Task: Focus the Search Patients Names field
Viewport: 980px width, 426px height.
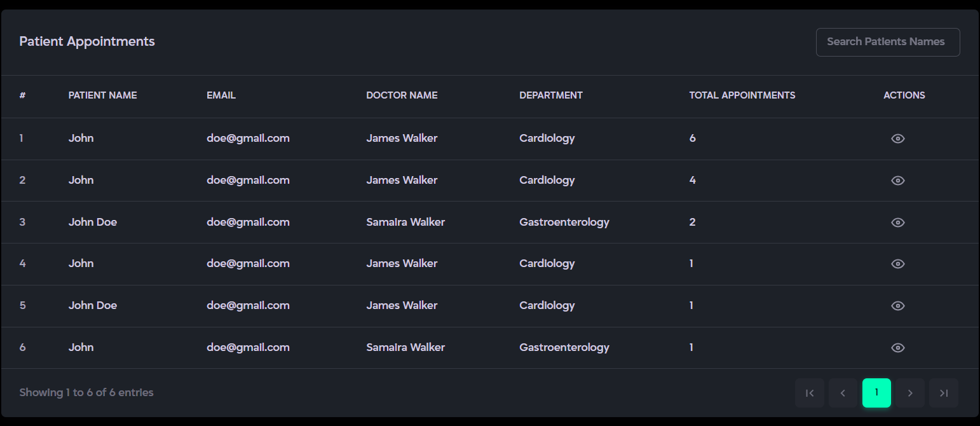Action: (x=887, y=42)
